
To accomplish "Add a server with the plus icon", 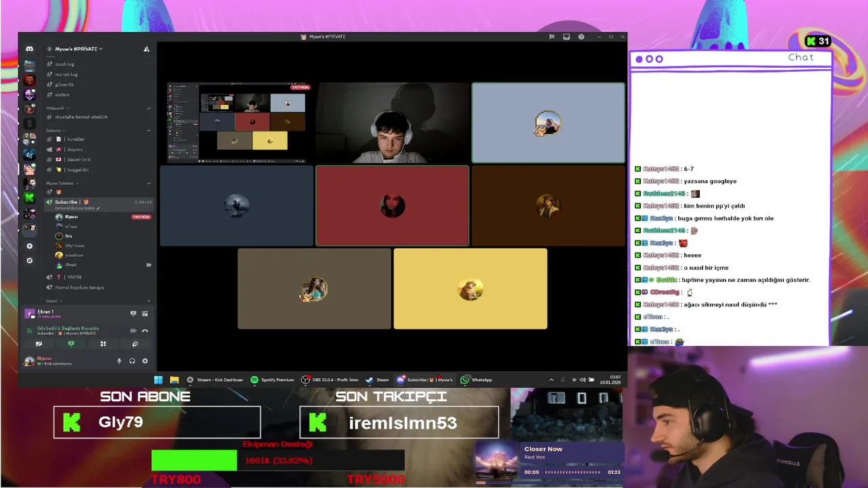I will [x=29, y=246].
